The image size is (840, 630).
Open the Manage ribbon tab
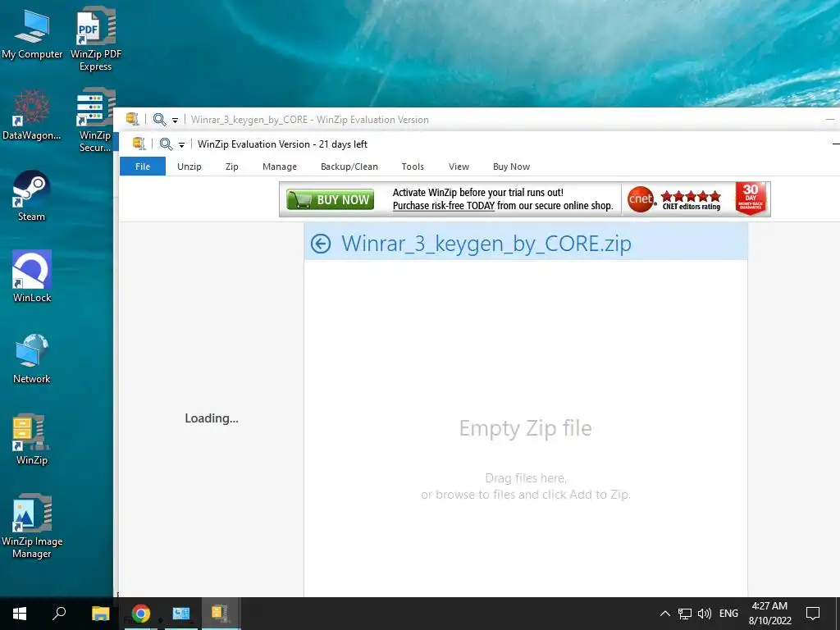pyautogui.click(x=280, y=167)
